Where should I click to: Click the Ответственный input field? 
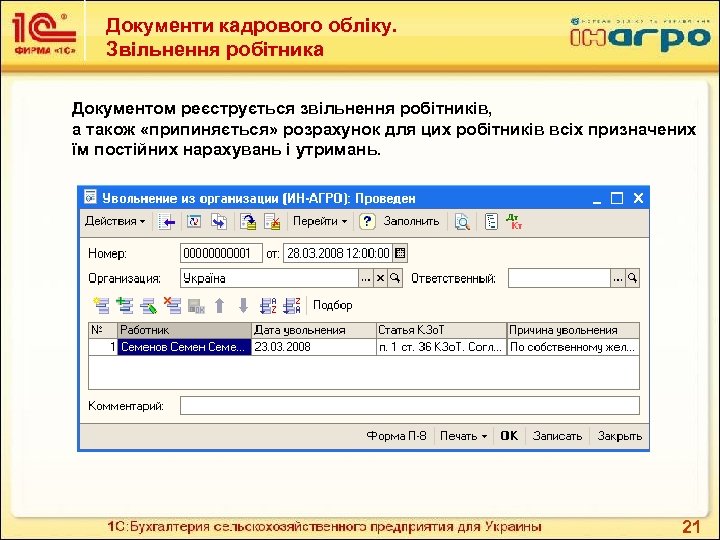click(x=559, y=278)
